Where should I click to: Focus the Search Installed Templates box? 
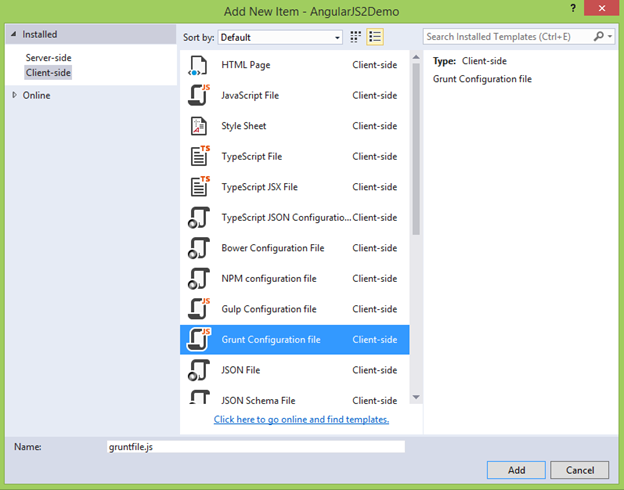(507, 37)
